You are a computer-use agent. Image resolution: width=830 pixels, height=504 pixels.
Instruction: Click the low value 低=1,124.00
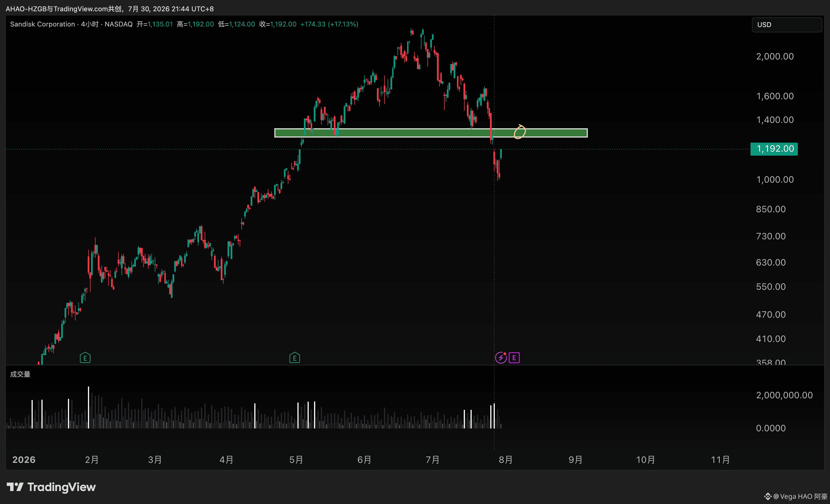tap(237, 24)
